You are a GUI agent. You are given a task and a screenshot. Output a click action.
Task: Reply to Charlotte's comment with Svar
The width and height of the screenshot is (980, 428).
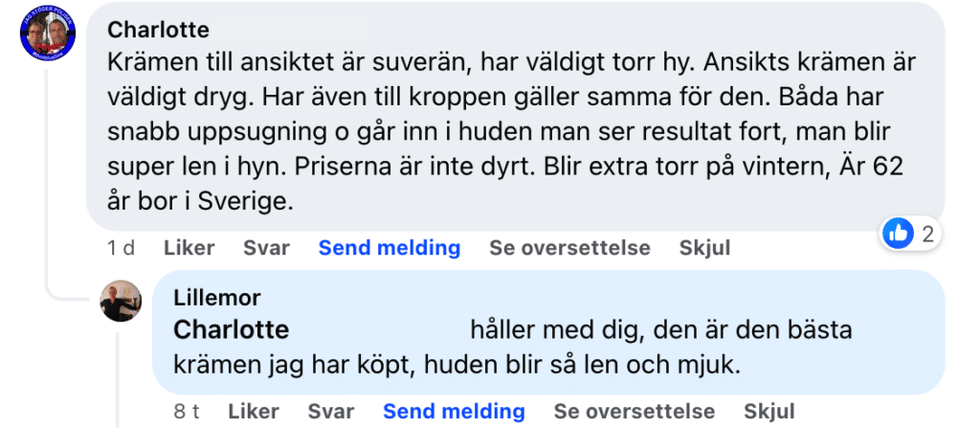click(266, 248)
